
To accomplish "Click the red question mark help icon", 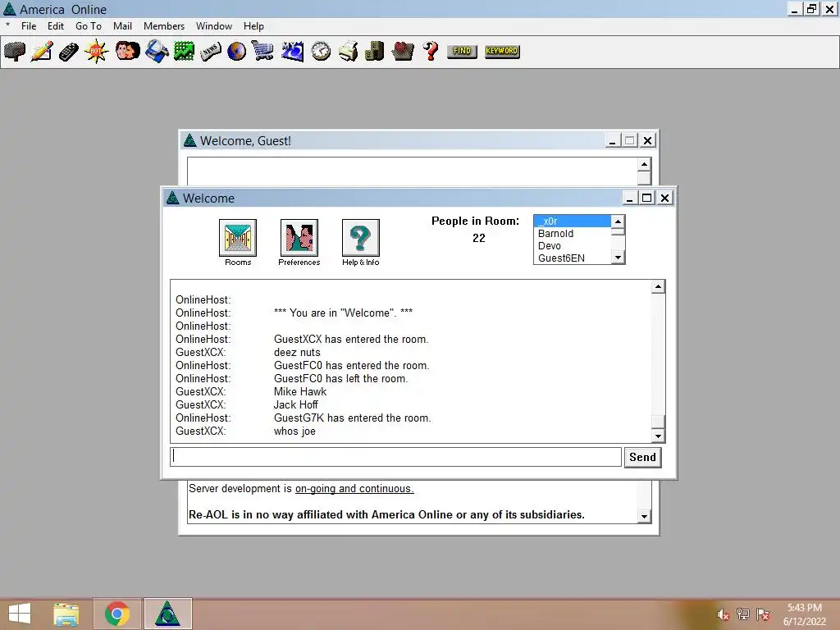I will (x=431, y=52).
